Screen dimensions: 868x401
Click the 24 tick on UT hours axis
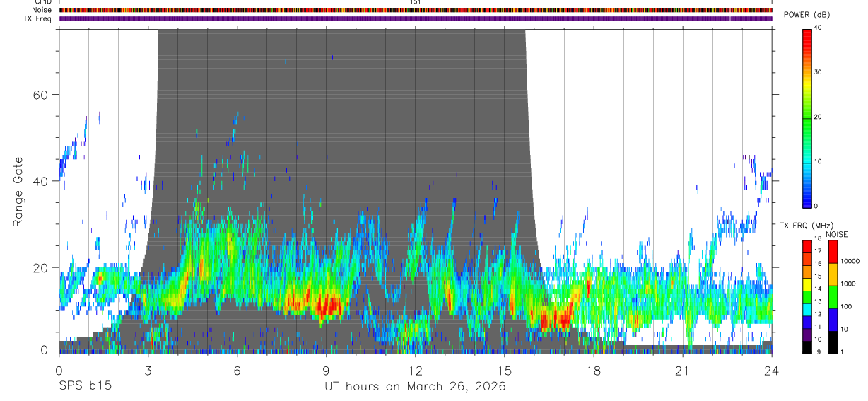771,370
